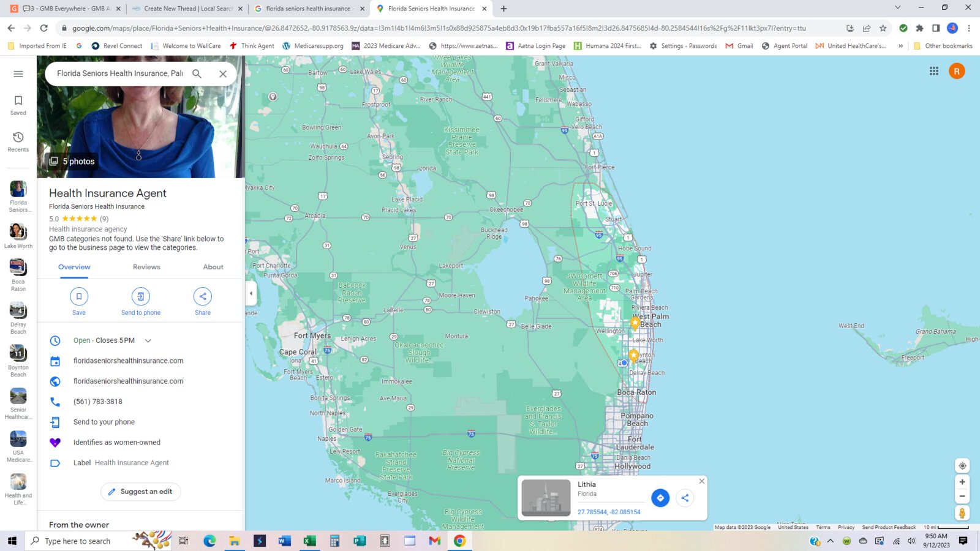Open the website link beside globe icon
The height and width of the screenshot is (551, 980).
pos(128,381)
